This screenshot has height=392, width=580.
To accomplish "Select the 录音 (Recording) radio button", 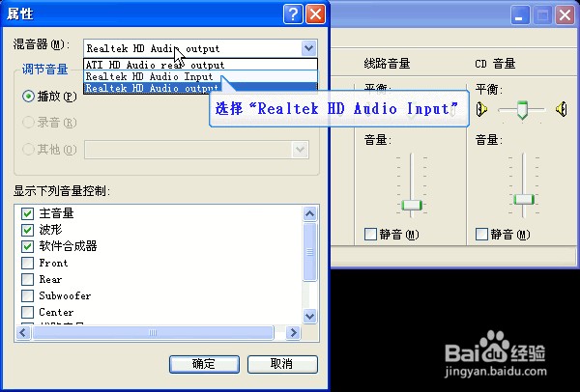I will coord(28,123).
